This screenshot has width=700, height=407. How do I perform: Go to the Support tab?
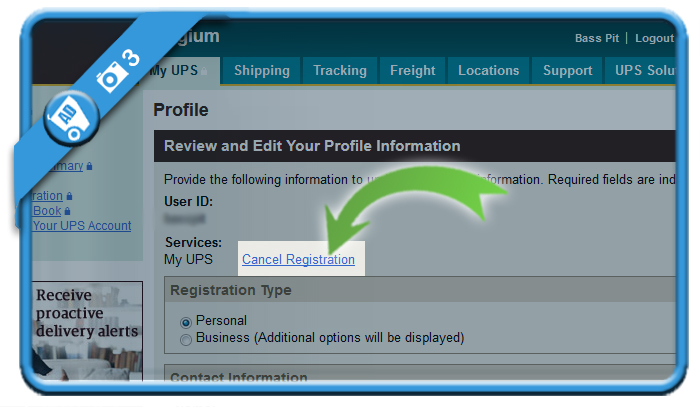567,71
